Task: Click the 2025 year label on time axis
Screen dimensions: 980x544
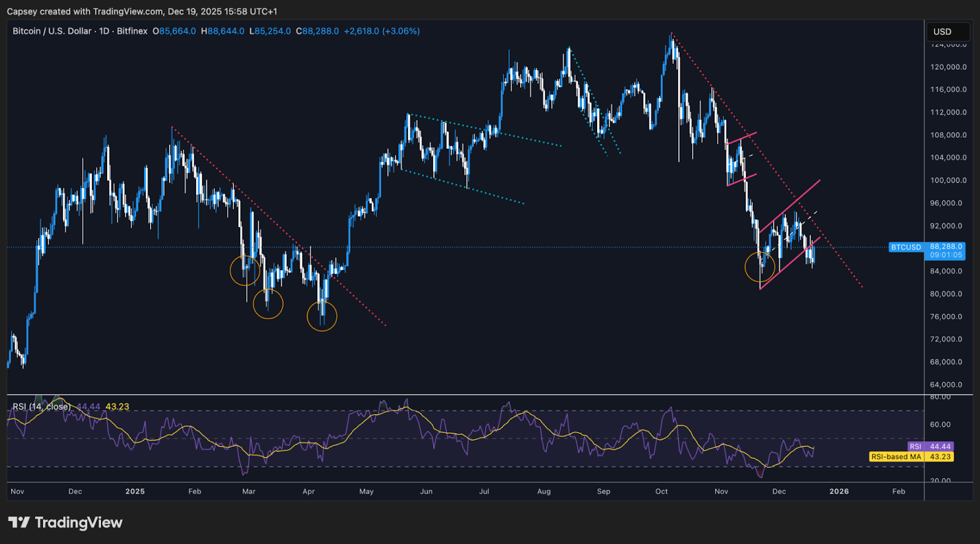Action: pos(135,491)
